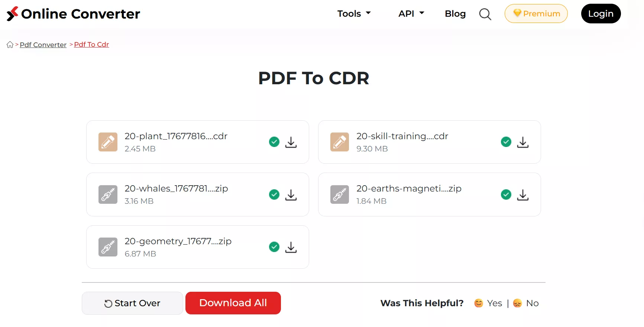Image resolution: width=644 pixels, height=327 pixels.
Task: Click the Login button
Action: (x=601, y=14)
